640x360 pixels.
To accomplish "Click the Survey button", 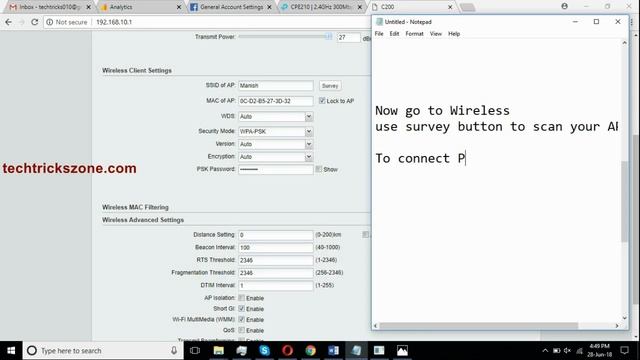I will coord(330,86).
